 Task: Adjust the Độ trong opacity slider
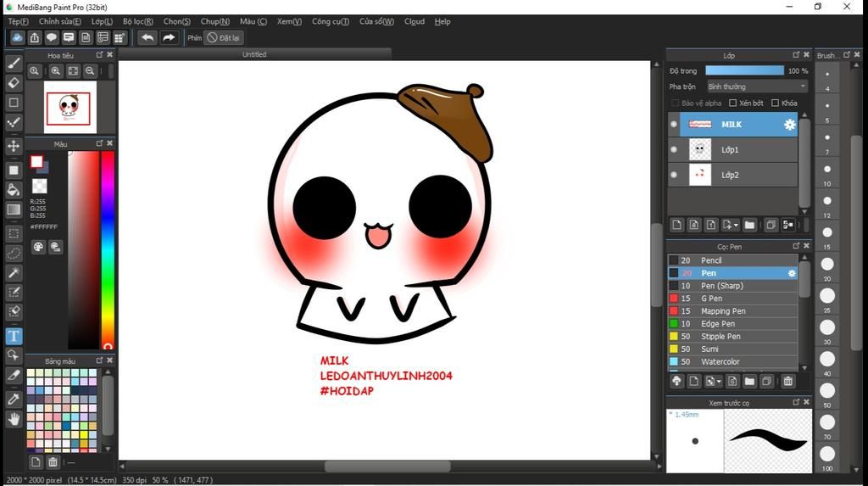744,71
